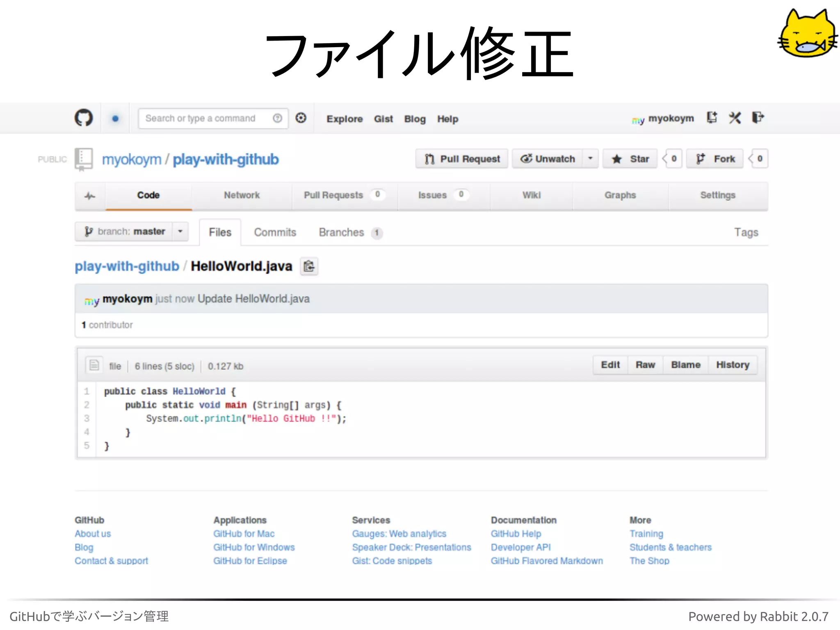
Task: Click the create new repository icon
Action: 712,118
